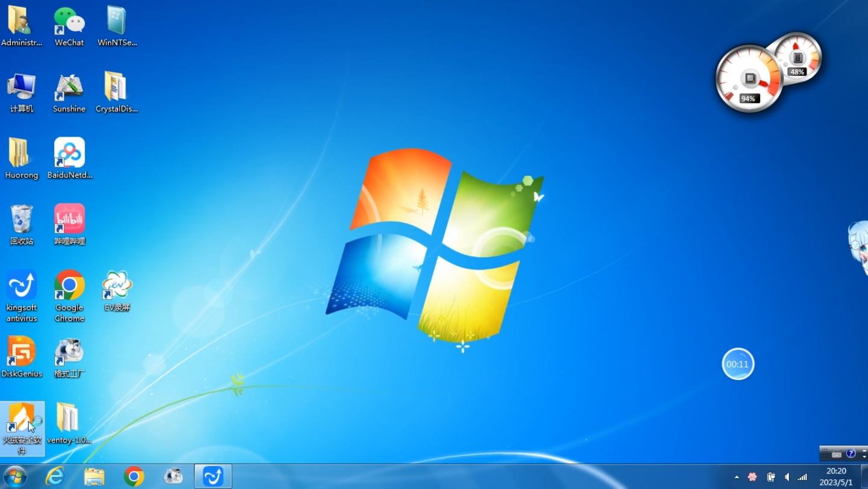
Task: Open Format Factory taskbar icon
Action: tap(174, 477)
